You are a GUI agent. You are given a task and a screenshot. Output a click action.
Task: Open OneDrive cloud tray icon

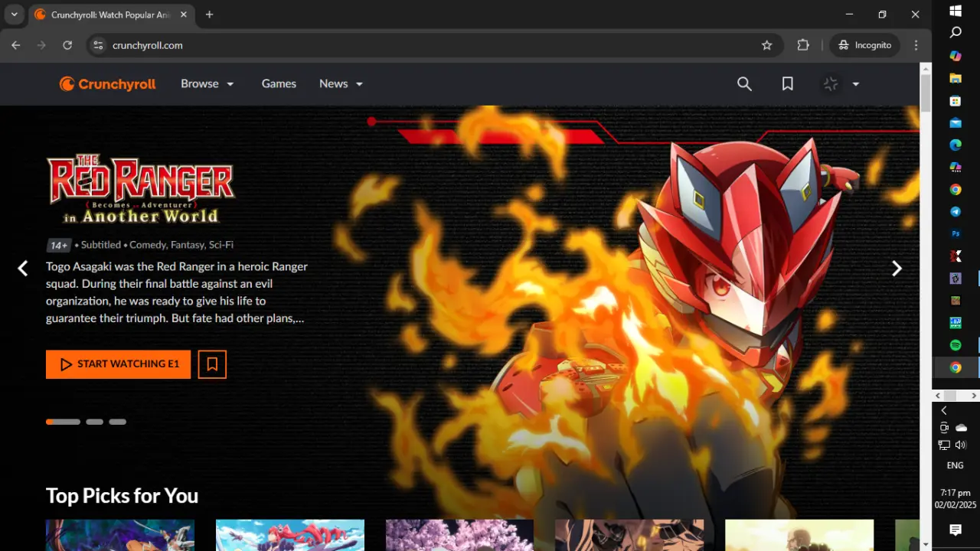tap(962, 428)
